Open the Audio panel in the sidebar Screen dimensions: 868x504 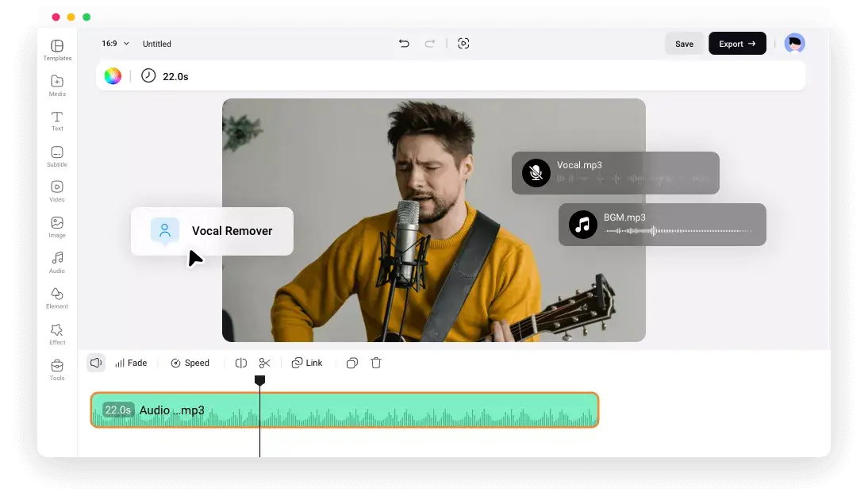click(x=57, y=263)
